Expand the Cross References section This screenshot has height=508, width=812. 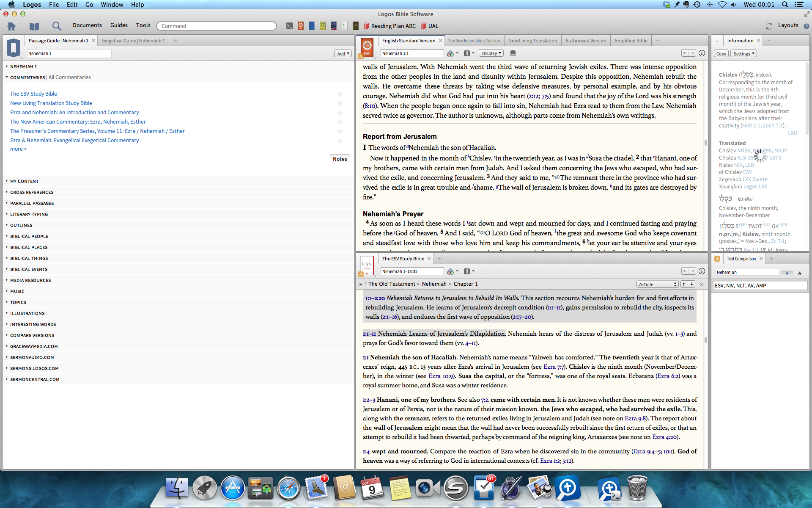click(32, 192)
